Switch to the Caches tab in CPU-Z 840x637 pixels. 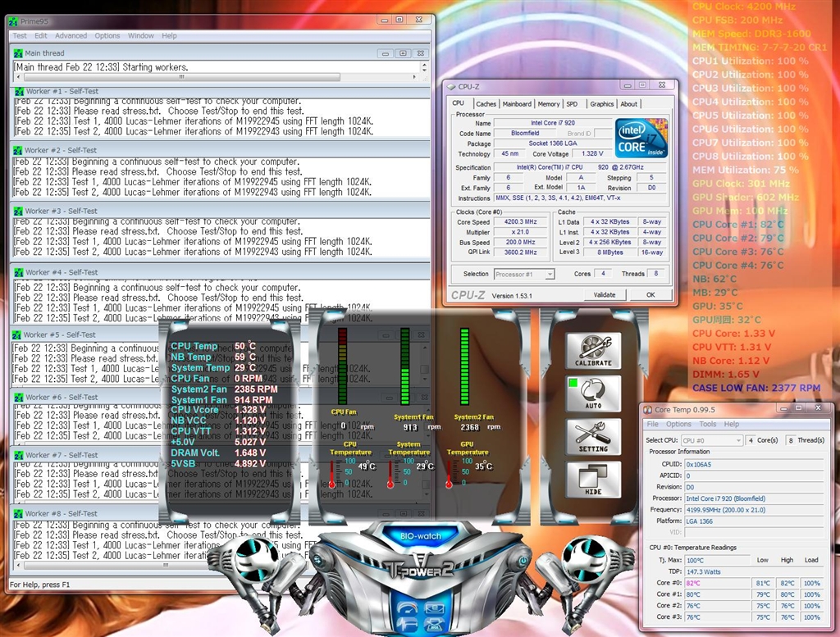click(486, 104)
